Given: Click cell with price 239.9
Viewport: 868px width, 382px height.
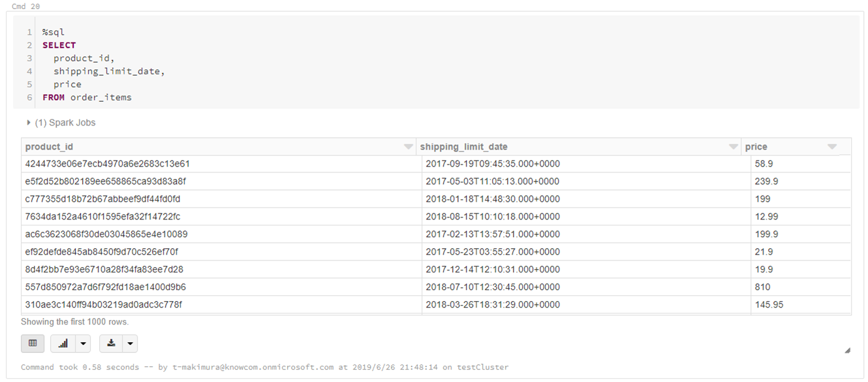Looking at the screenshot, I should [766, 182].
